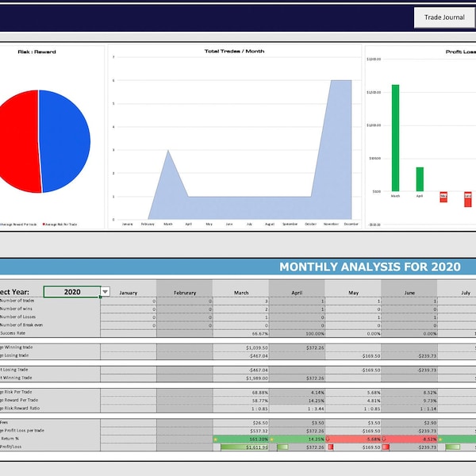Click the red May loss bar
Viewport: 476px width, 476px height.
click(443, 197)
